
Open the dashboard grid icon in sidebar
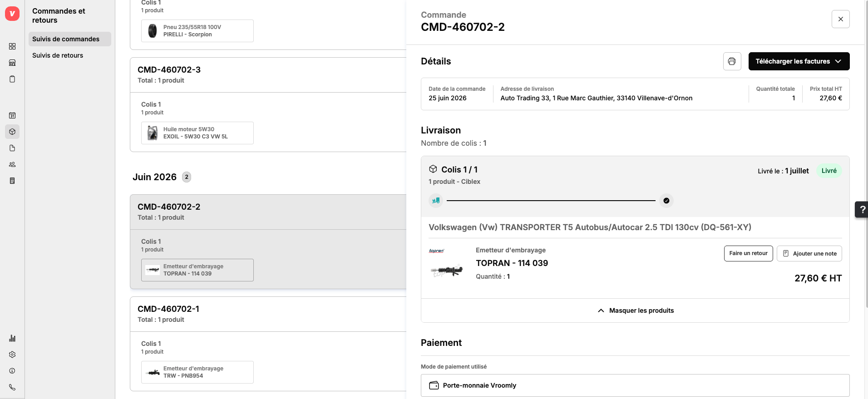point(12,46)
